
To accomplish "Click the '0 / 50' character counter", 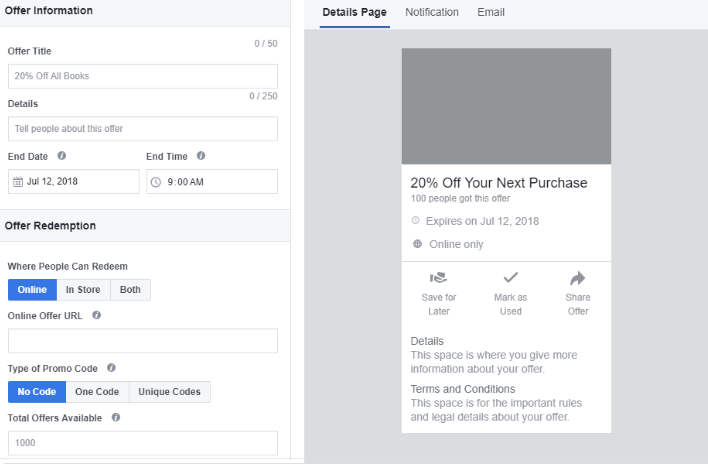I will 266,44.
